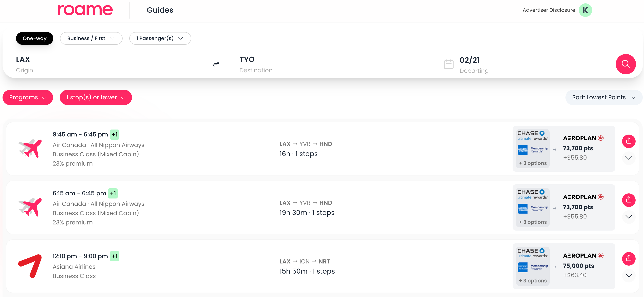This screenshot has height=297, width=644.
Task: Click the 19h 30m · 1 stops duration
Action: 307,213
